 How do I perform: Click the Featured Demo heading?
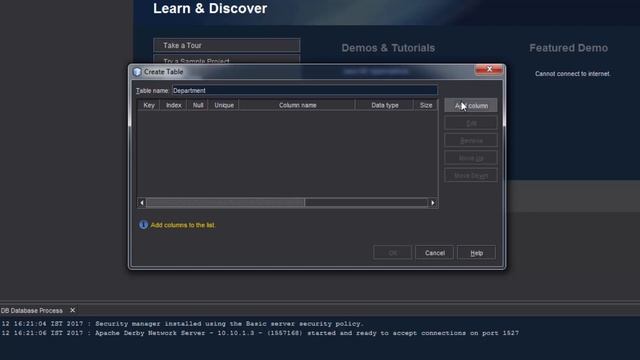tap(569, 48)
